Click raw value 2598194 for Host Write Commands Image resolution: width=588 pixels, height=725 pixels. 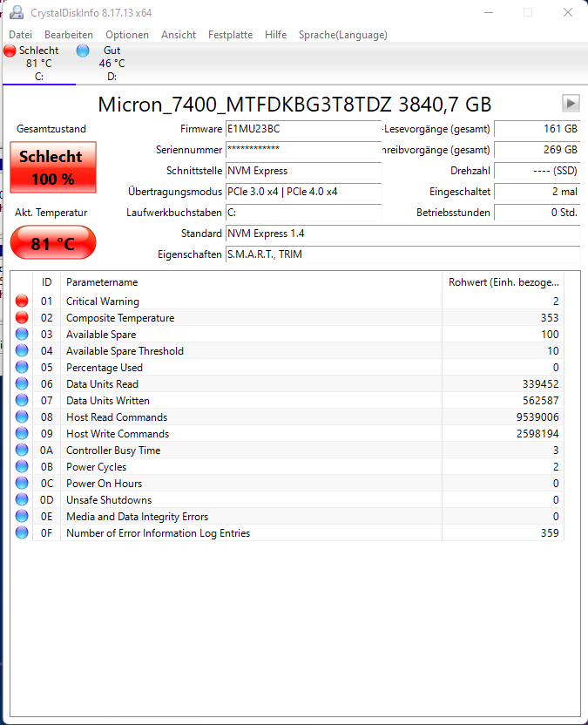[x=537, y=434]
